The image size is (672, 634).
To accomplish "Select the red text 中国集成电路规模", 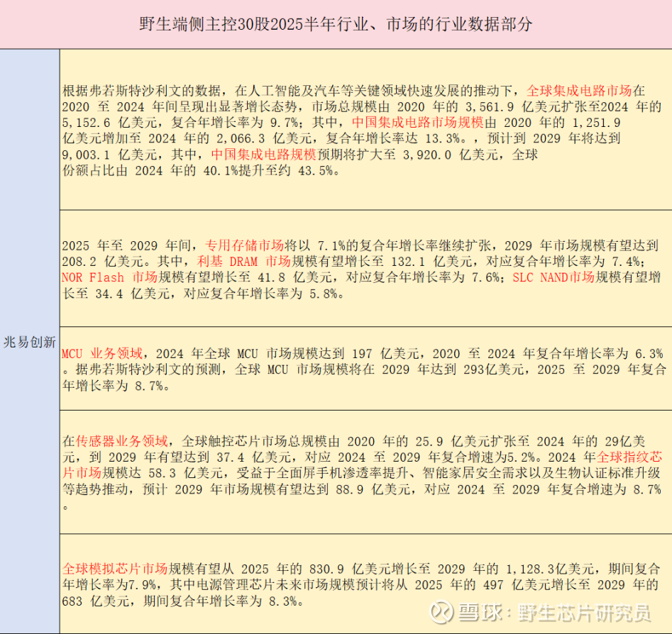I will pyautogui.click(x=263, y=154).
